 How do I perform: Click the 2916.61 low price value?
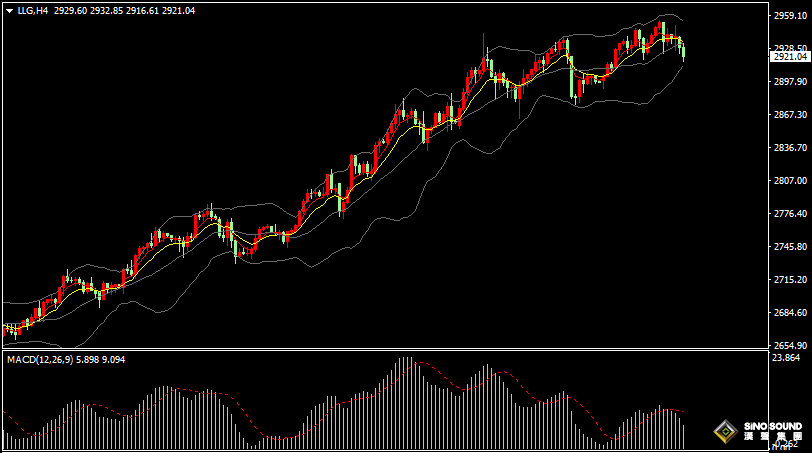point(142,10)
